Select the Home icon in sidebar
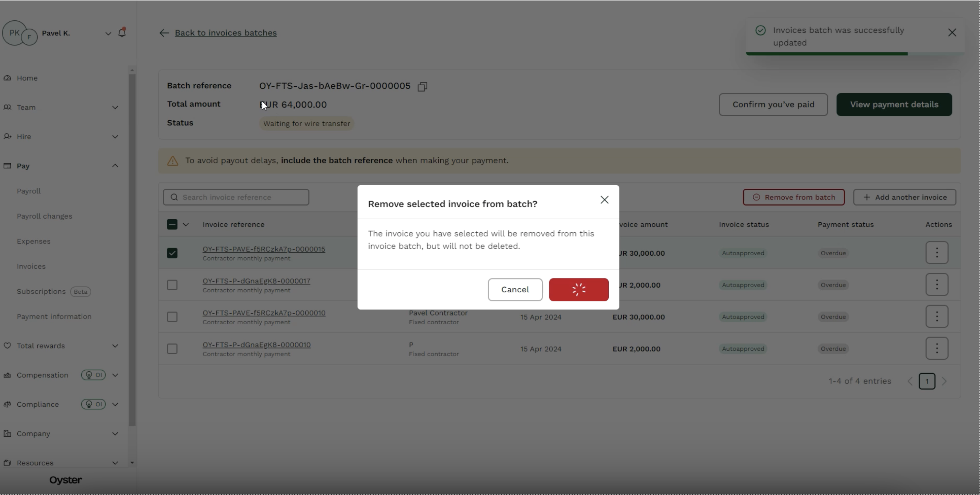This screenshot has width=980, height=495. [7, 78]
